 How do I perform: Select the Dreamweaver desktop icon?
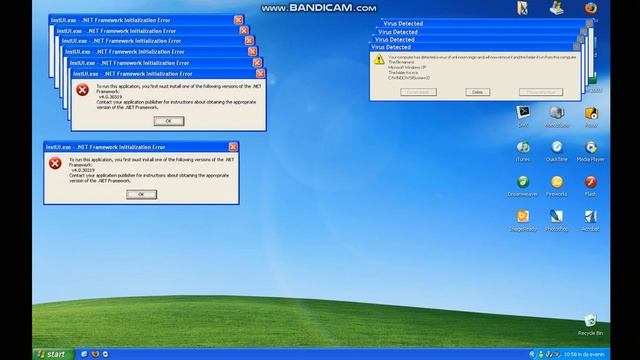pos(523,182)
